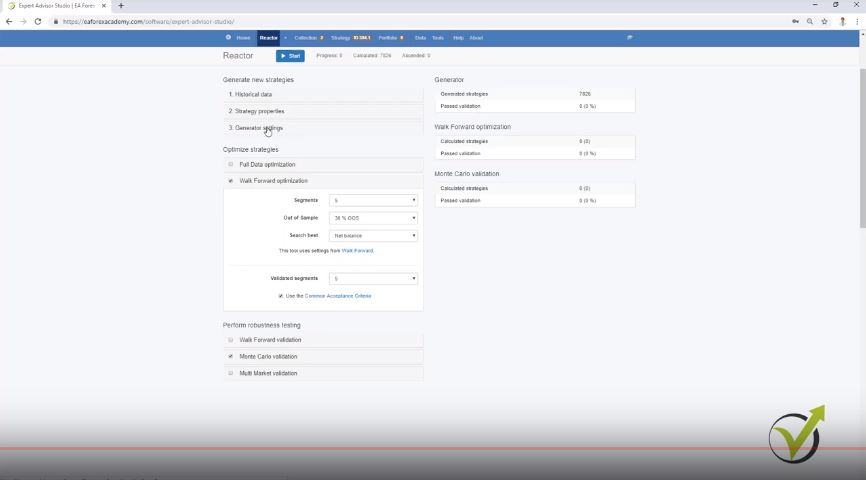Image resolution: width=866 pixels, height=480 pixels.
Task: Enable Full Data optimization checkbox
Action: point(231,164)
